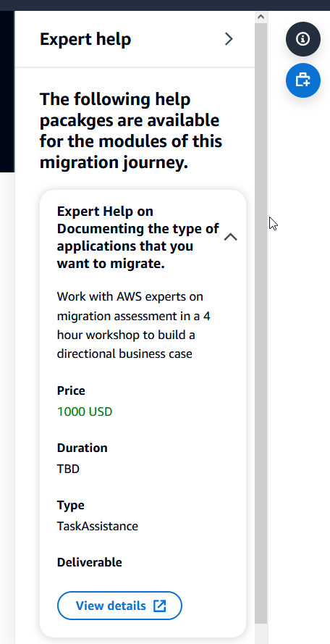Click the green 1000 USD price
The height and width of the screenshot is (644, 330).
85,411
